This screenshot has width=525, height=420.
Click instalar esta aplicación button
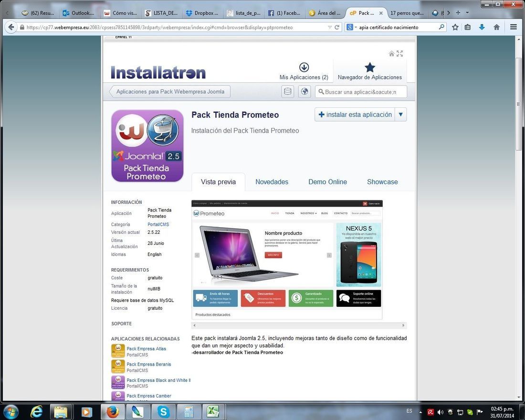point(355,115)
